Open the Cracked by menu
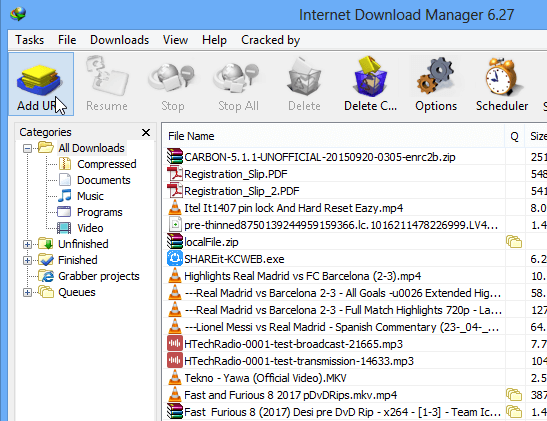 (x=270, y=40)
